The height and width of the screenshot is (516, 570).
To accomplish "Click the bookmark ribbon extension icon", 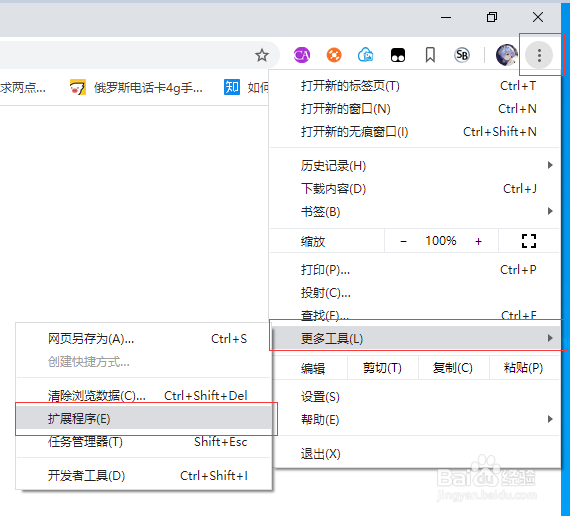I will tap(430, 55).
